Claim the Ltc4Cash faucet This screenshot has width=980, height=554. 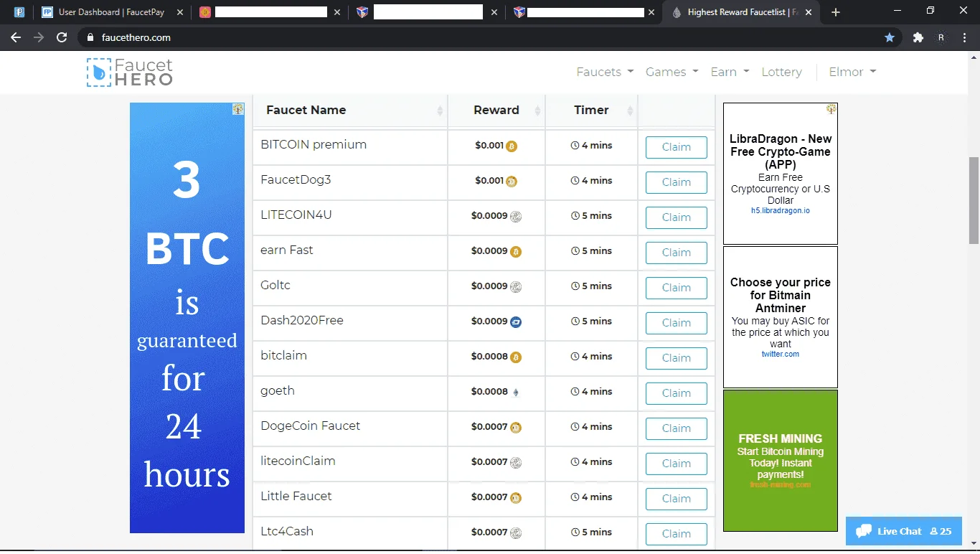[677, 534]
